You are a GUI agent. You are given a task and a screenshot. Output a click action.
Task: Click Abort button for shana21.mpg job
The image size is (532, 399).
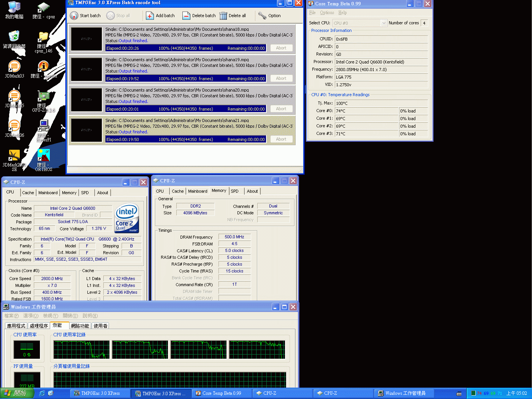point(281,139)
